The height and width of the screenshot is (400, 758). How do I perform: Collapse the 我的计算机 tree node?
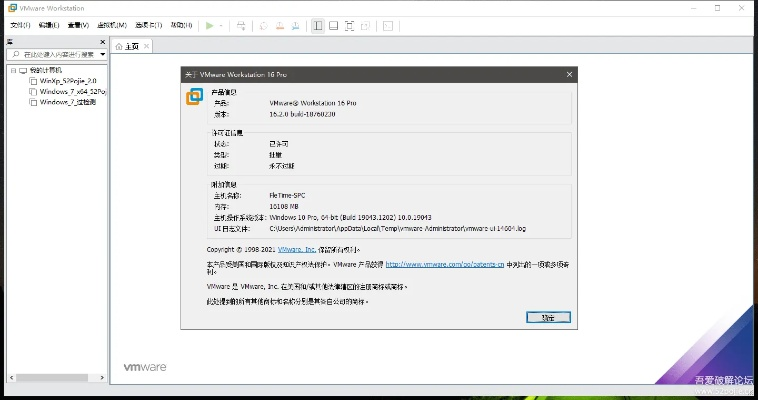(x=12, y=70)
